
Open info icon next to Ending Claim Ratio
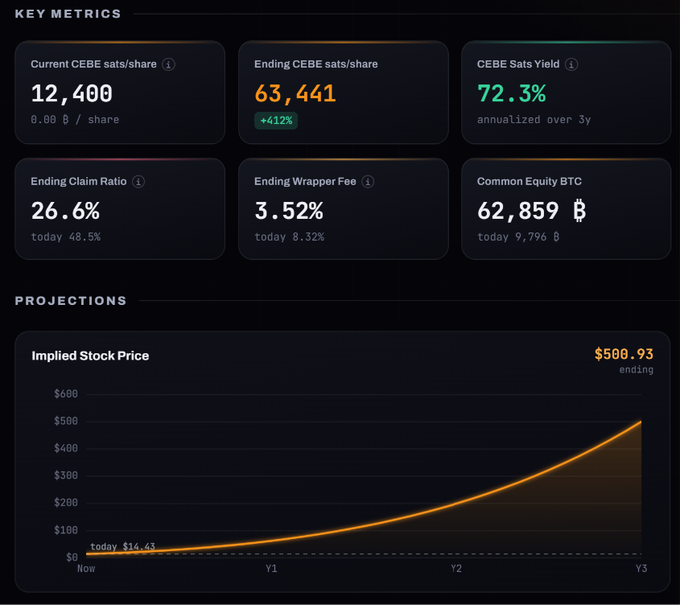coord(138,182)
